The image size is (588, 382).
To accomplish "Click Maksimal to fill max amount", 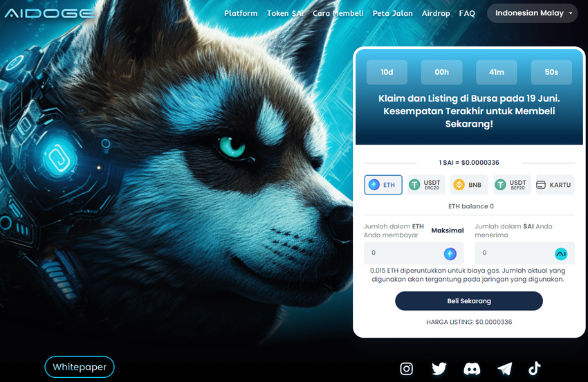I will (x=448, y=230).
